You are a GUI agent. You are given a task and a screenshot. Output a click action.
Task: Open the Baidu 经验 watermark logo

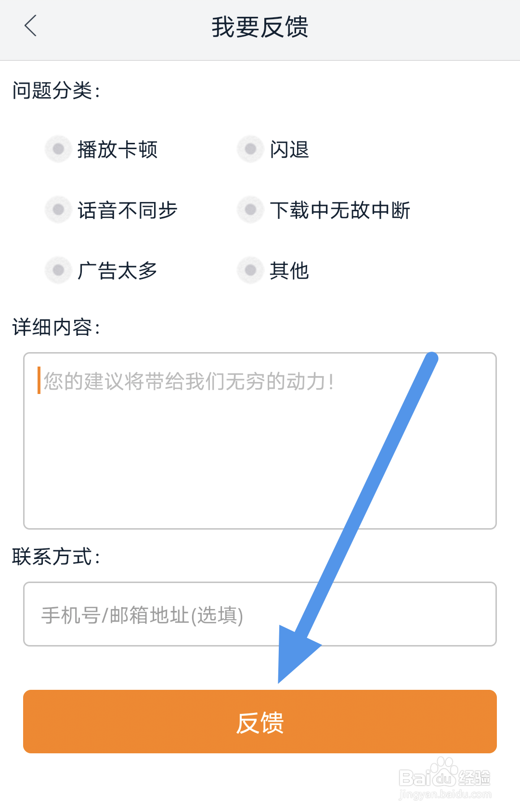coord(444,779)
